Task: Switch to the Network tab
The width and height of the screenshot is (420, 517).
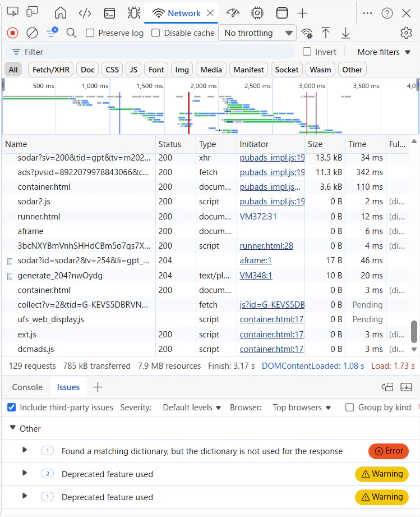Action: [x=181, y=13]
